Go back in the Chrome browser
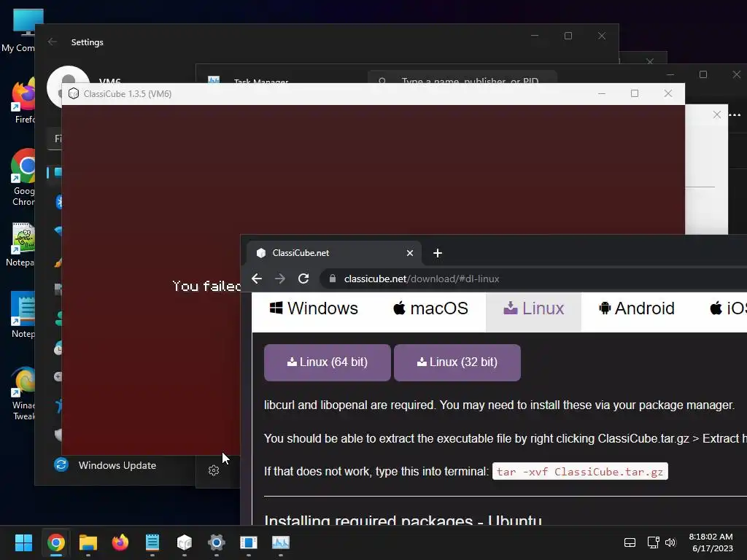The image size is (747, 560). (257, 279)
